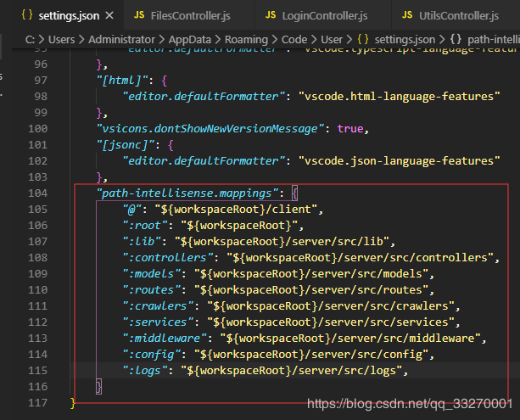The height and width of the screenshot is (420, 520).
Task: Click "${workspaceRoot}/server/src/controllers" value
Action: coord(361,258)
